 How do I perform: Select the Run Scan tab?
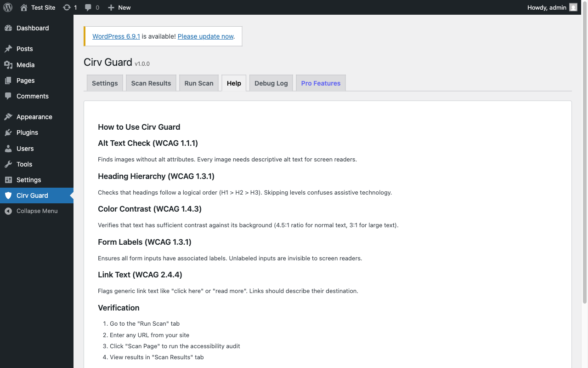(x=198, y=83)
